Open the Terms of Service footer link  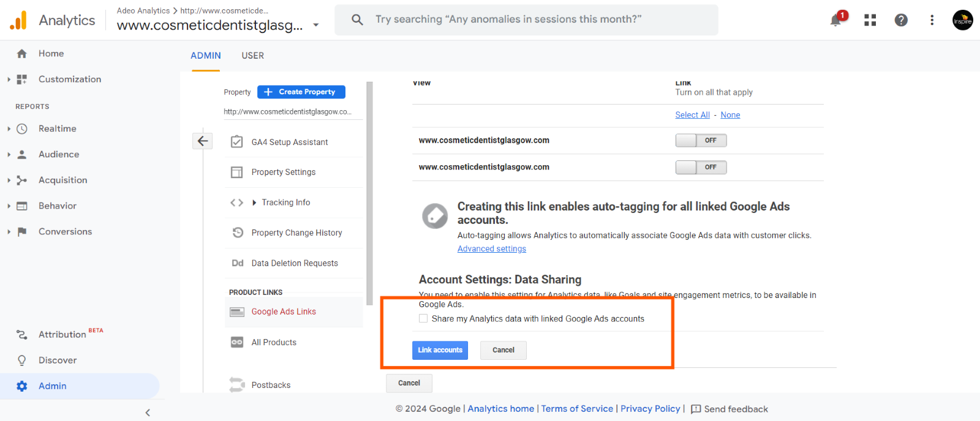click(577, 409)
